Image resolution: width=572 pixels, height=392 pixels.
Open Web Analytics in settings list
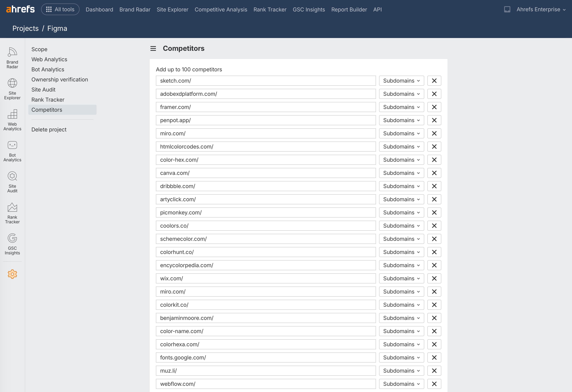click(x=49, y=59)
